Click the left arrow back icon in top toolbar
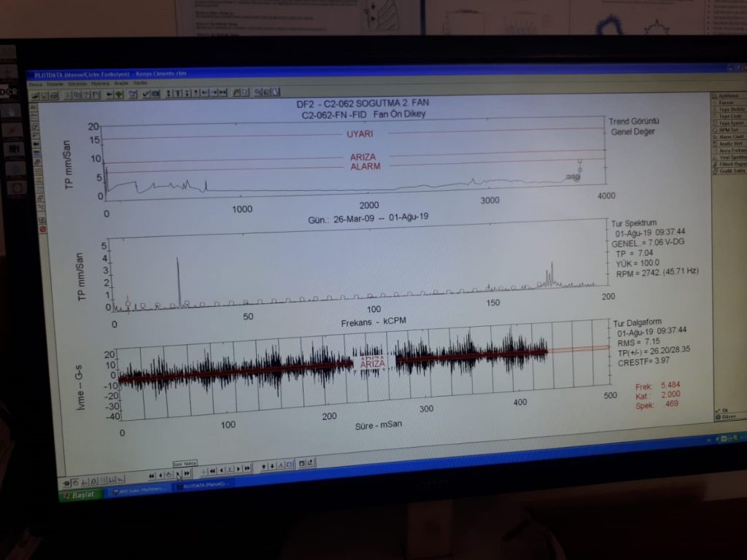 click(109, 93)
